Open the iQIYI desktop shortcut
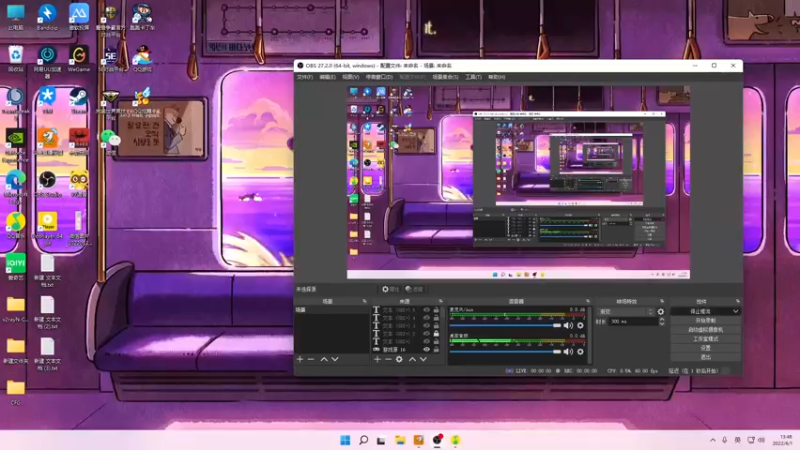Screen dimensions: 800x450 click(x=16, y=267)
